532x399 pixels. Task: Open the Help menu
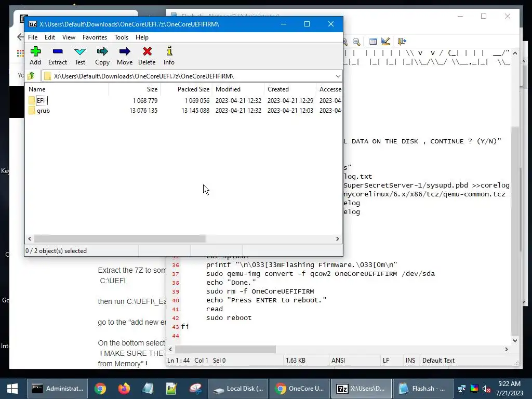[x=142, y=37]
